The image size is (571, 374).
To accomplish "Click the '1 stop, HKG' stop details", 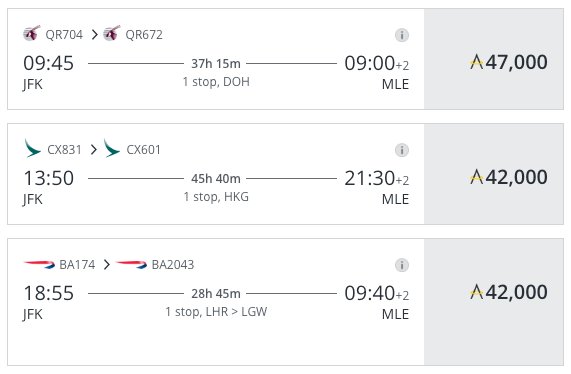I will coord(216,197).
